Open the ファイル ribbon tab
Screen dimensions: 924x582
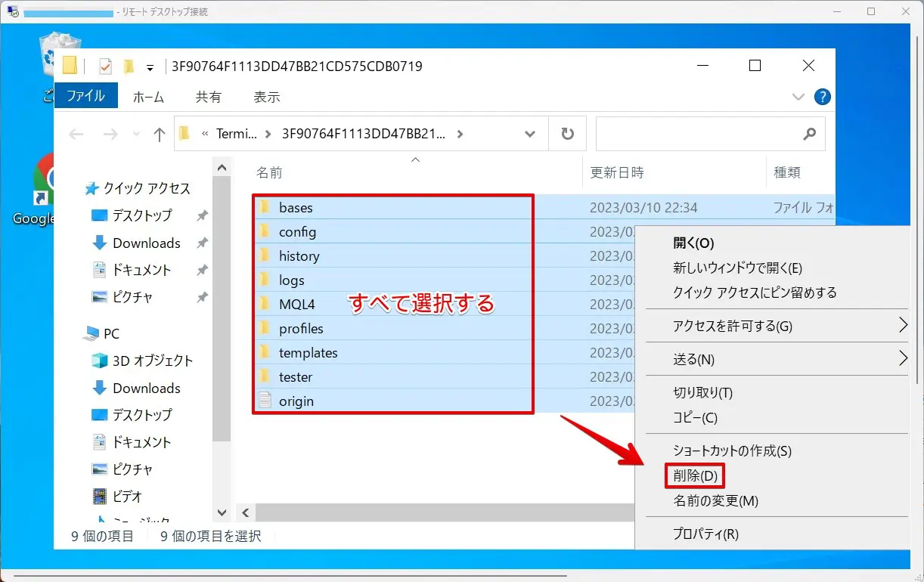[85, 96]
